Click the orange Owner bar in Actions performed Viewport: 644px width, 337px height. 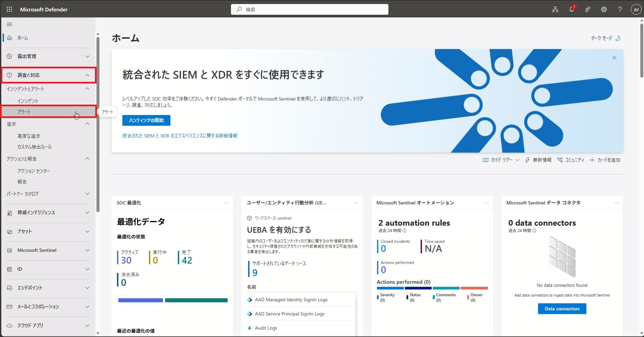474,288
